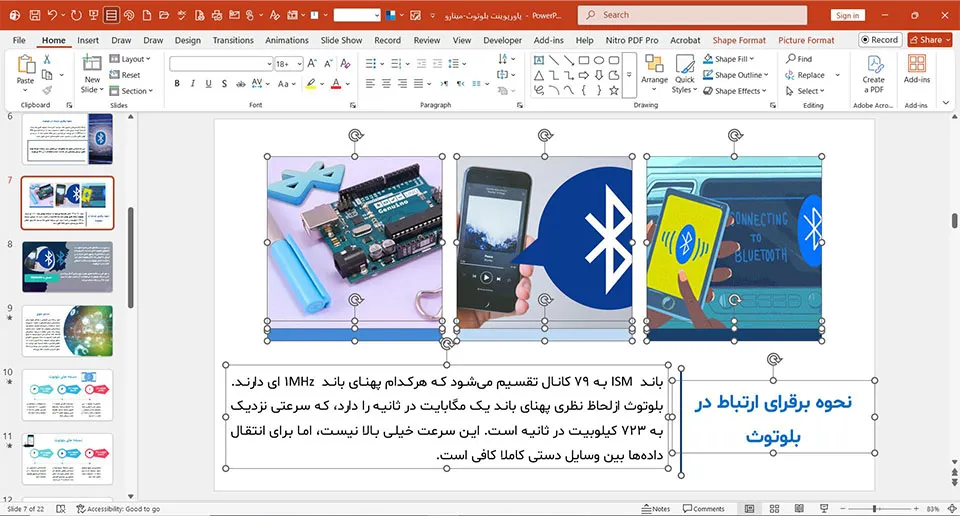Click the Find magnifier icon

[791, 59]
